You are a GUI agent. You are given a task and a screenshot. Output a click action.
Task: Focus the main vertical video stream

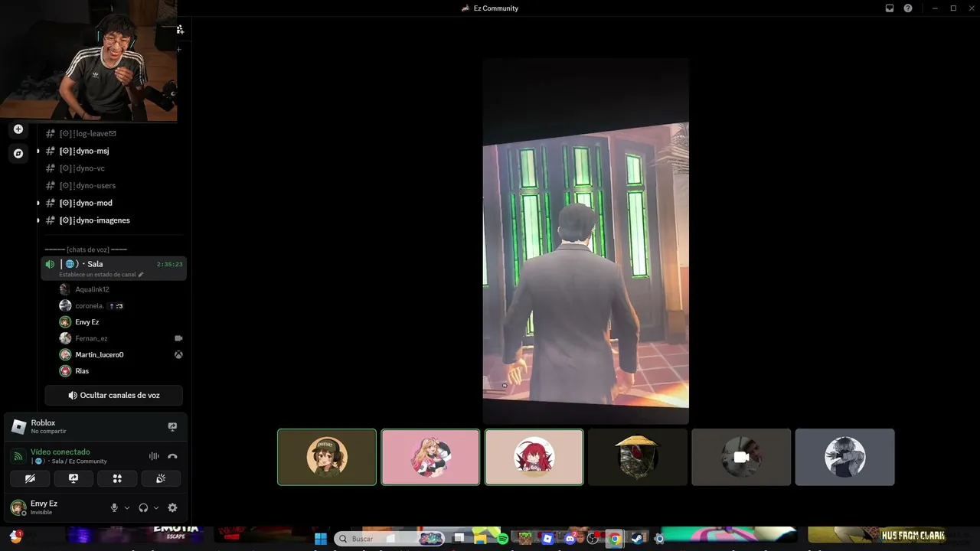coord(586,241)
